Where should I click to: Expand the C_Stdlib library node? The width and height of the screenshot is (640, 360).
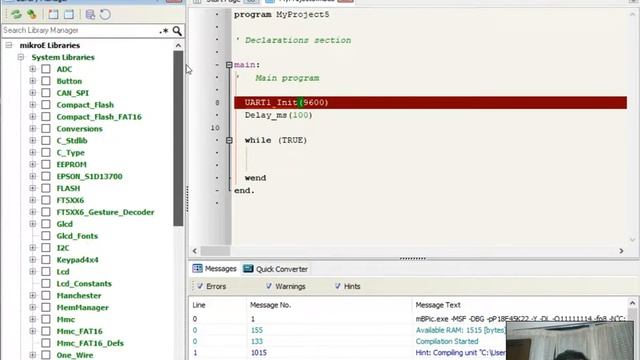pyautogui.click(x=33, y=140)
